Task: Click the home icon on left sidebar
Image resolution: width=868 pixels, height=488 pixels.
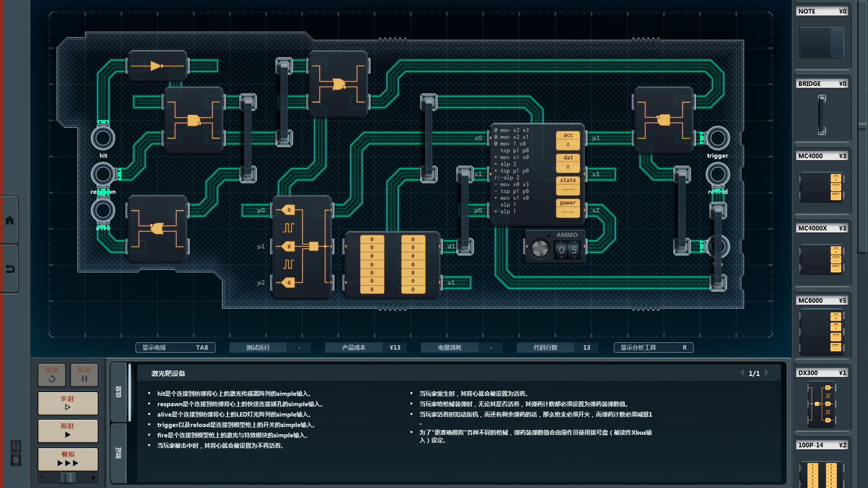Action: [x=9, y=221]
